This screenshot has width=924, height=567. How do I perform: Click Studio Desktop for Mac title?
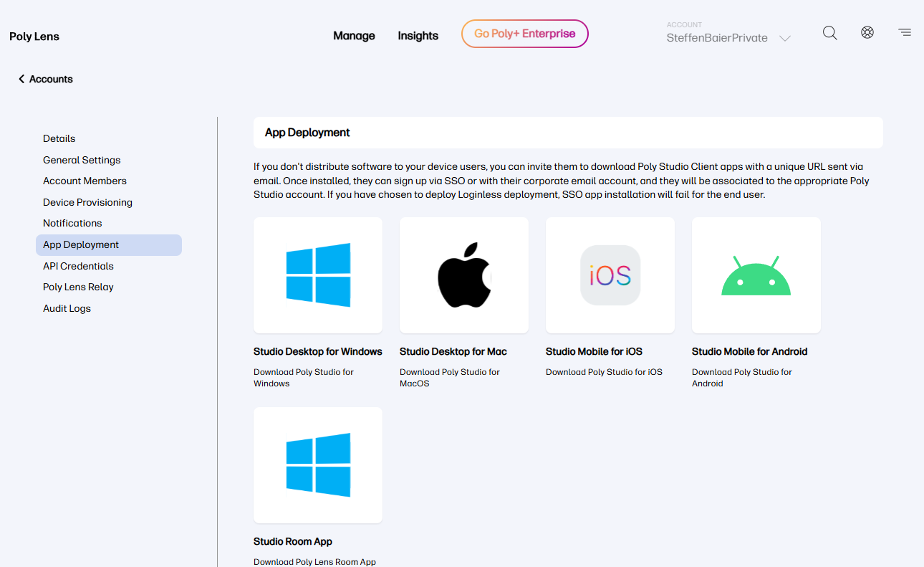pos(453,351)
